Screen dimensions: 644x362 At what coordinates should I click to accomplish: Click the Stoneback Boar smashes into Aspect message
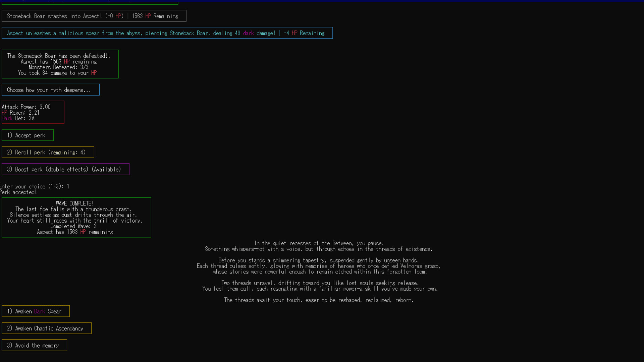pos(94,16)
